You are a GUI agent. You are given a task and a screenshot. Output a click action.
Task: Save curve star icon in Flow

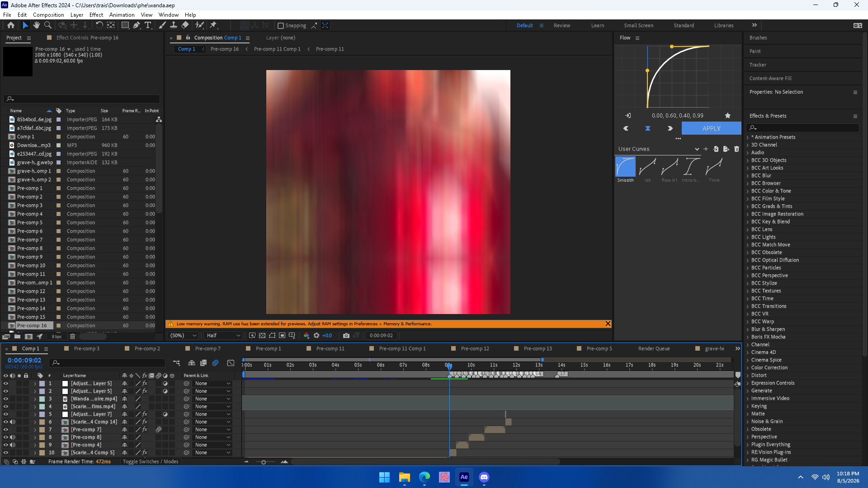tap(728, 116)
